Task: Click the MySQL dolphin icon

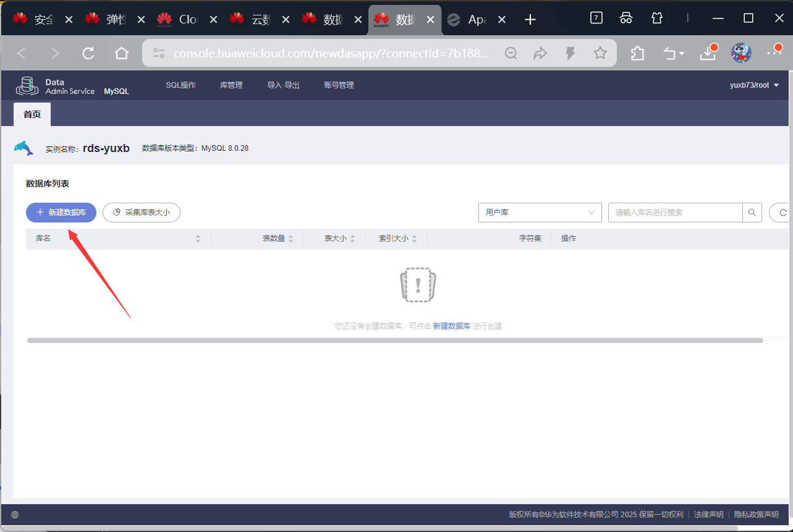Action: (23, 148)
